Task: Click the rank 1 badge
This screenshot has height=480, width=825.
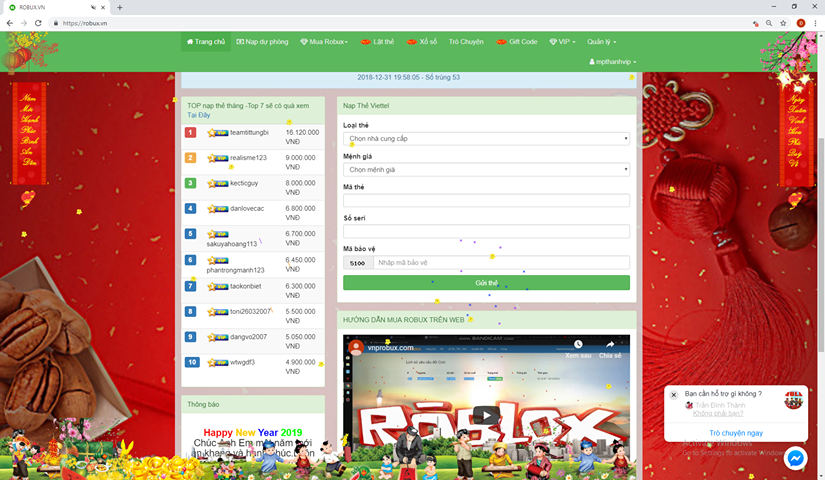Action: click(x=190, y=132)
